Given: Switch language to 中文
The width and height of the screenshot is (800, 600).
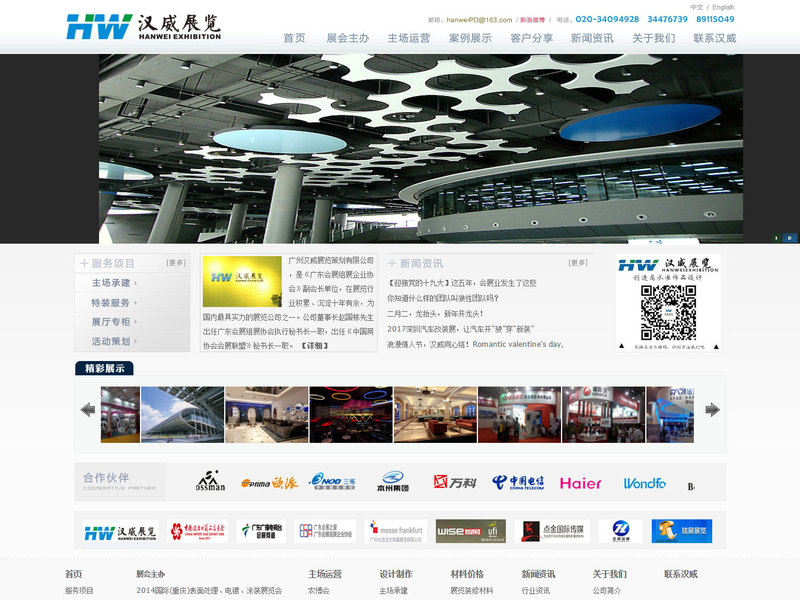Looking at the screenshot, I should tap(696, 7).
